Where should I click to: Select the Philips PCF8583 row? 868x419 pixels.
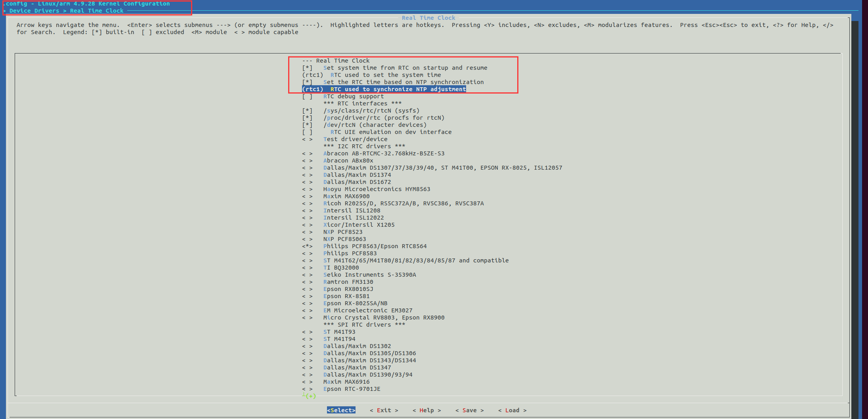point(339,253)
